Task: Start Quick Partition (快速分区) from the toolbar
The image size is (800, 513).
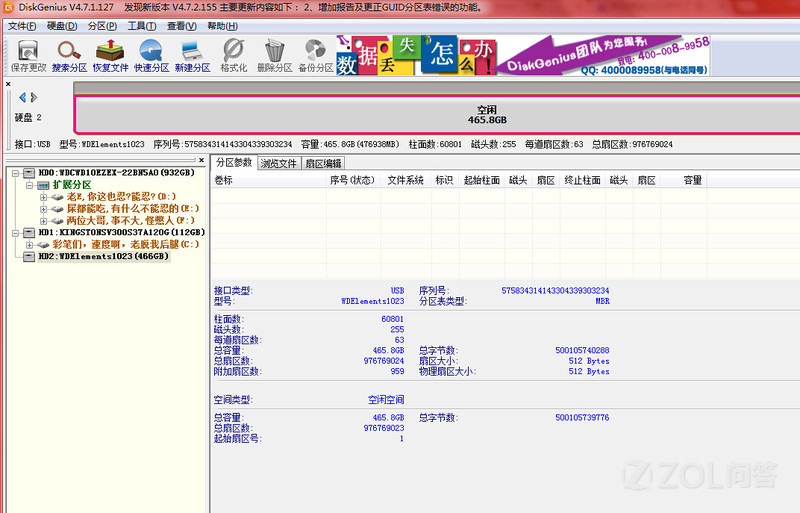Action: (152, 56)
